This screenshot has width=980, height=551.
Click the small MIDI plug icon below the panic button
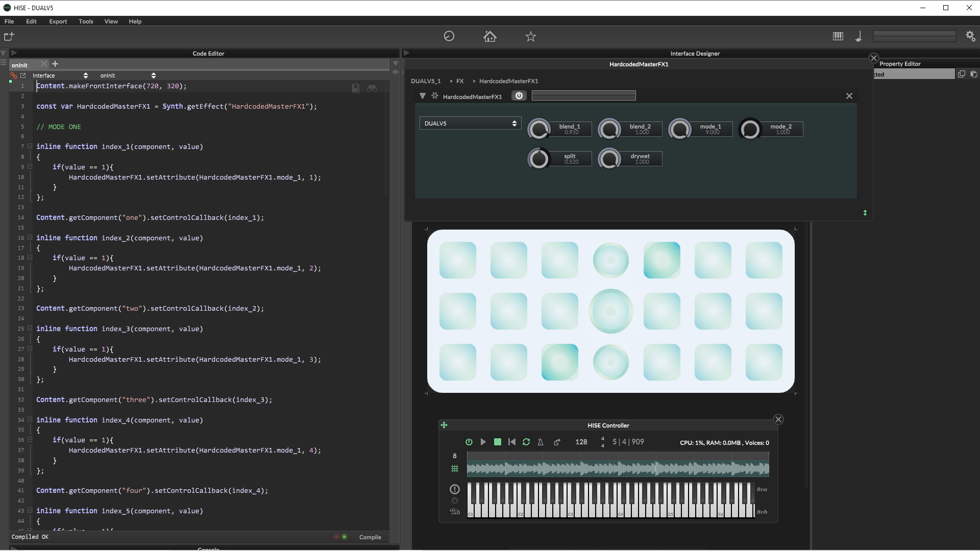coord(455,500)
